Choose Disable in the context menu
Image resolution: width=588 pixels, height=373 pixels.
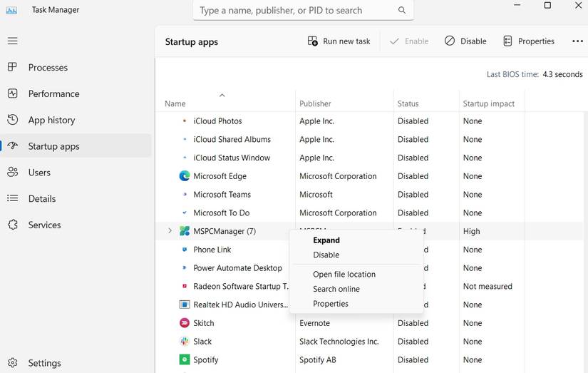click(326, 255)
